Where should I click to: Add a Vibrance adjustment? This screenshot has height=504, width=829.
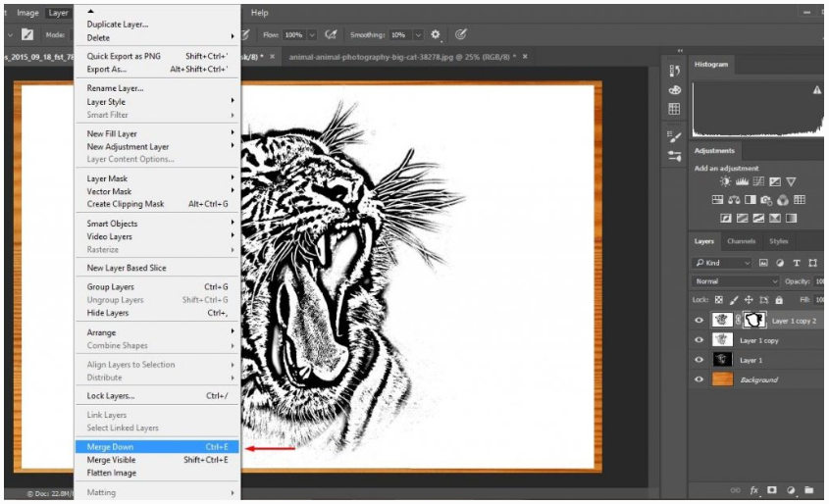[x=791, y=181]
